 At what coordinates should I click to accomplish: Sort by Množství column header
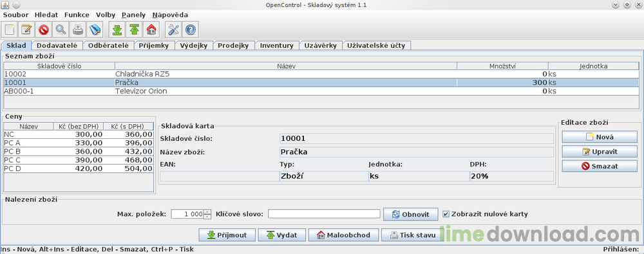click(503, 66)
